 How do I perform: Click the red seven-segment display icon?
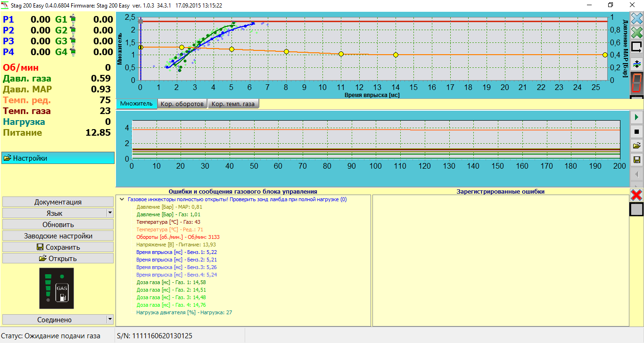(x=637, y=82)
